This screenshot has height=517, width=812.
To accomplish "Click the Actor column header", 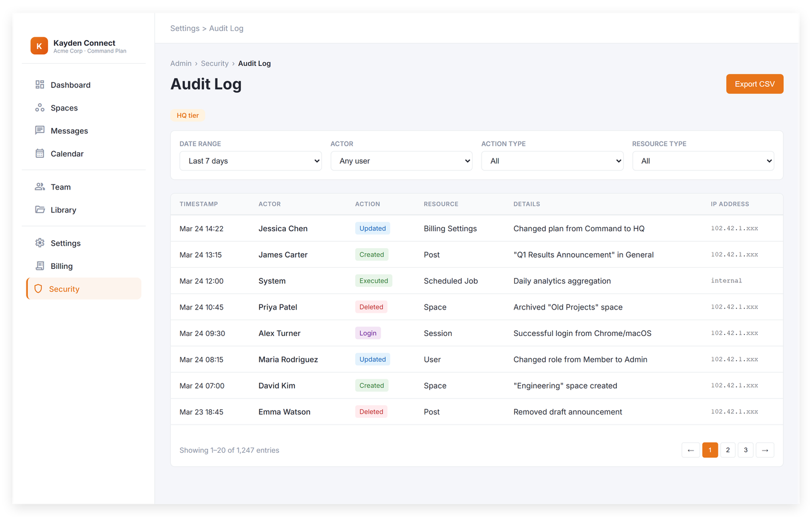I will click(x=270, y=204).
